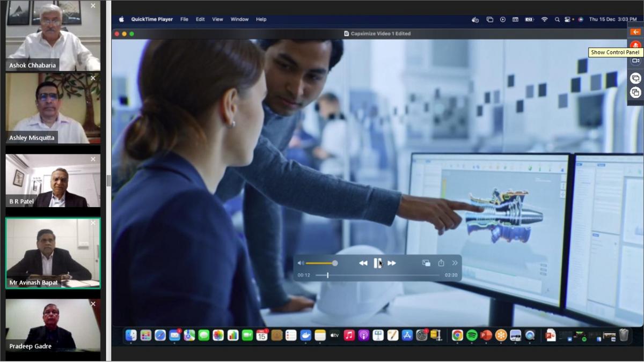Select Mr Avinash Bapat's video thumbnail
Viewport: 644px width, 362px height.
53,253
